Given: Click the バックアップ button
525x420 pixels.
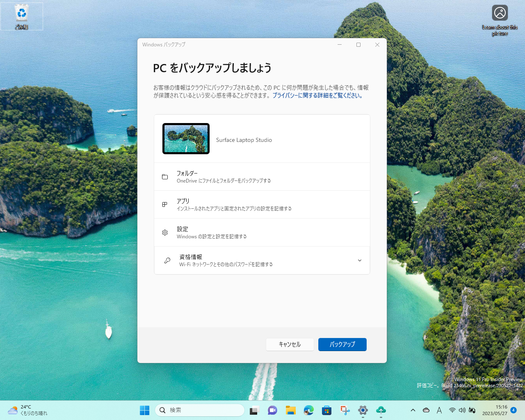Looking at the screenshot, I should [342, 345].
